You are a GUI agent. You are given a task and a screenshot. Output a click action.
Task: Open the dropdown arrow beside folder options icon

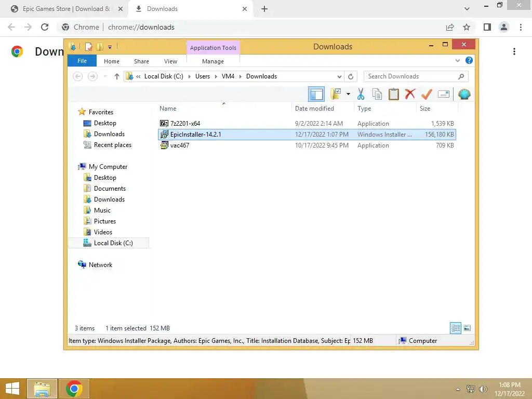tap(348, 94)
